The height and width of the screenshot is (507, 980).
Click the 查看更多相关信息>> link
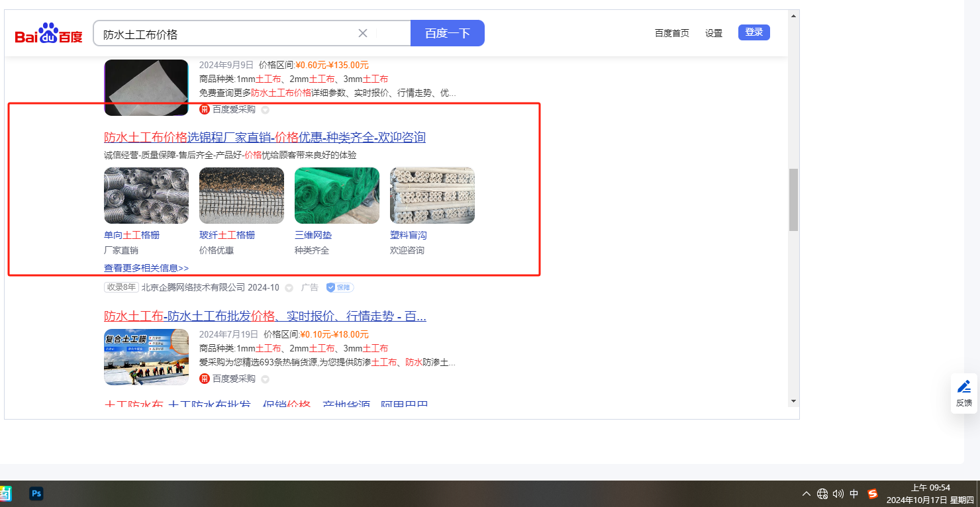click(x=146, y=268)
